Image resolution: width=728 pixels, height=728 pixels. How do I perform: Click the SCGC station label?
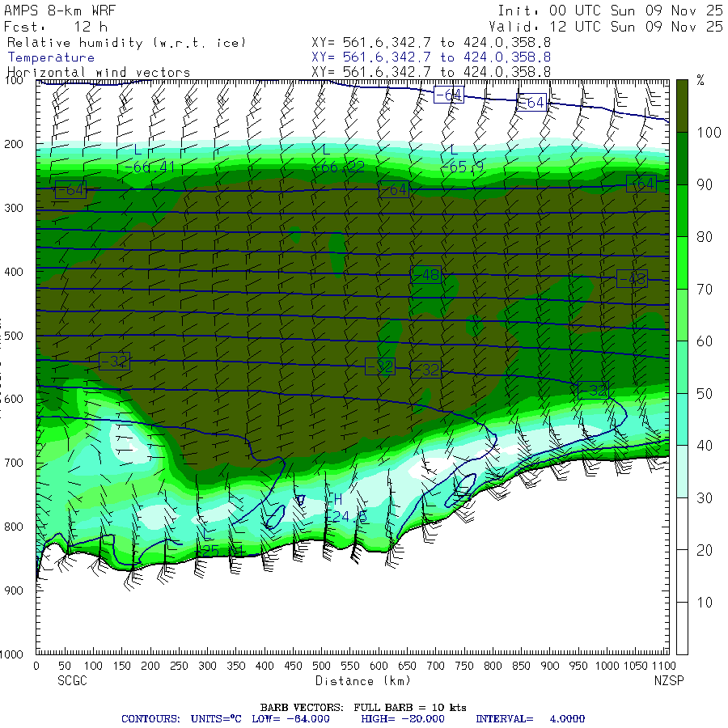tap(73, 680)
